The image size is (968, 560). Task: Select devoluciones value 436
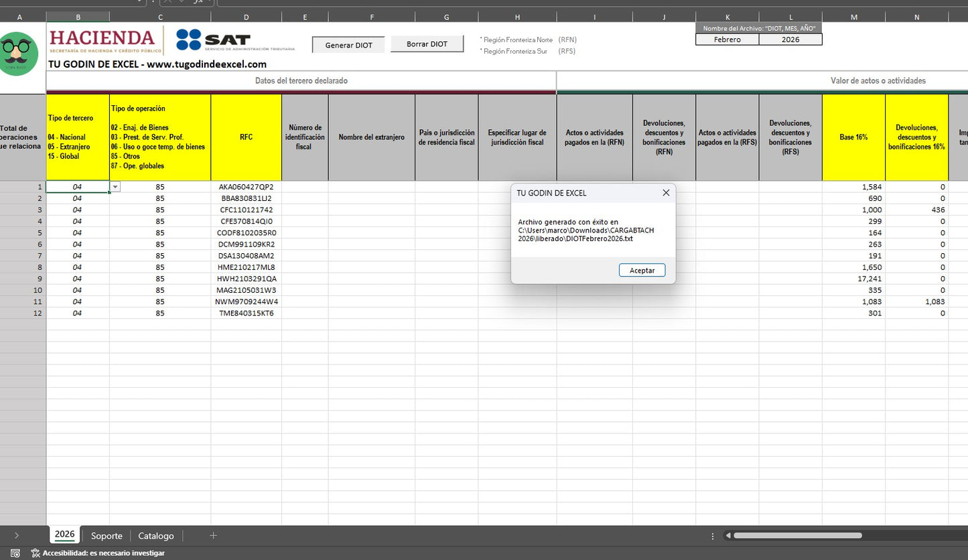pyautogui.click(x=916, y=210)
